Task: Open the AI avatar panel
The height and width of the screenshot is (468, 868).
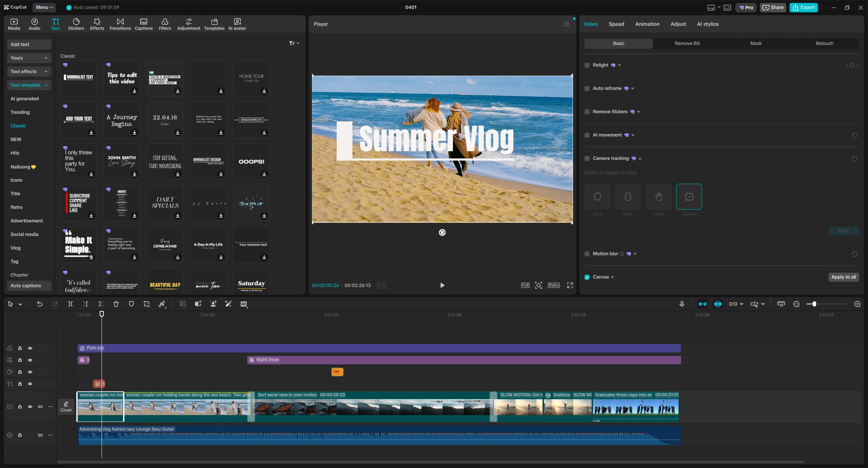Action: [x=237, y=24]
